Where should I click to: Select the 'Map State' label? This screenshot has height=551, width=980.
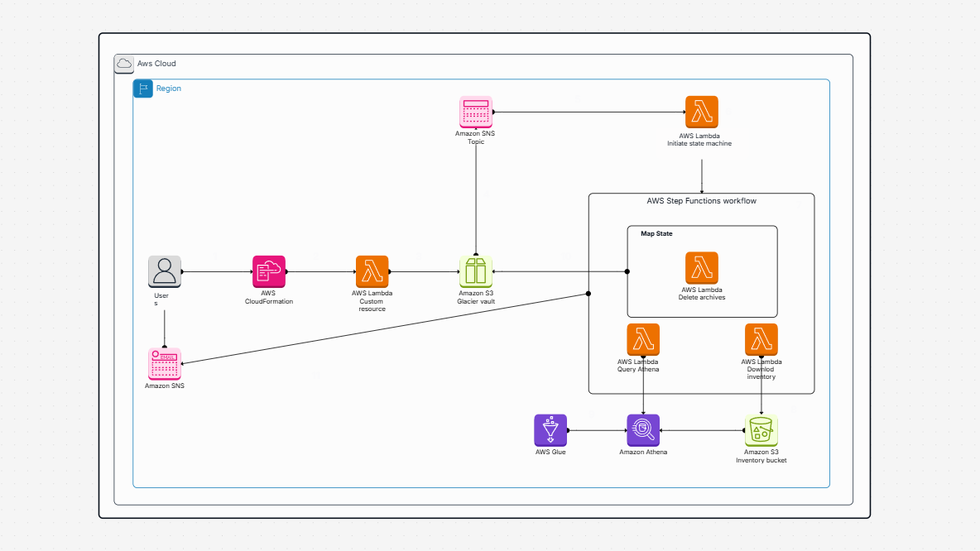[x=656, y=233]
